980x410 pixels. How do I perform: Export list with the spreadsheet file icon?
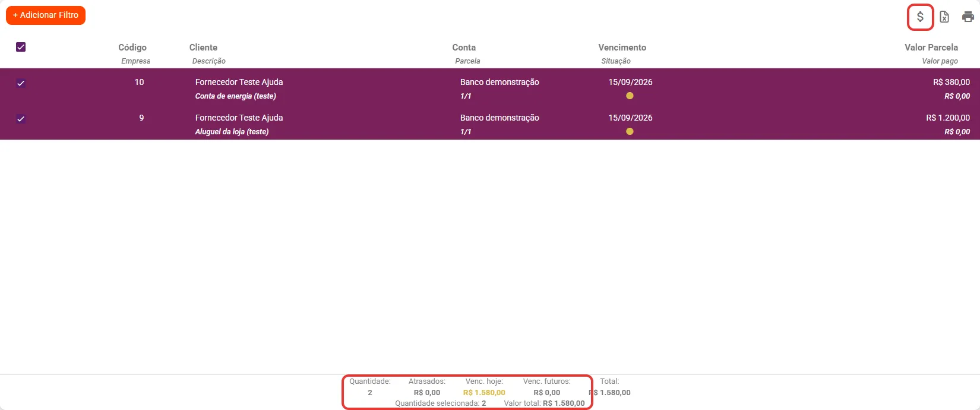(944, 17)
